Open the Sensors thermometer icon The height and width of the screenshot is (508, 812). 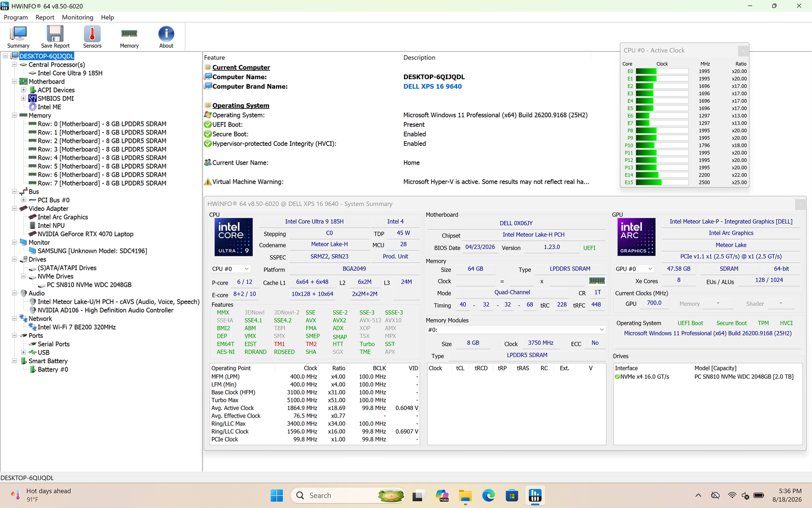pos(92,37)
